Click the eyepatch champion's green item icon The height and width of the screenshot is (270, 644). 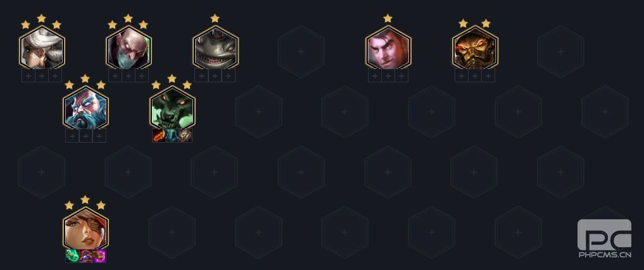pos(72,256)
